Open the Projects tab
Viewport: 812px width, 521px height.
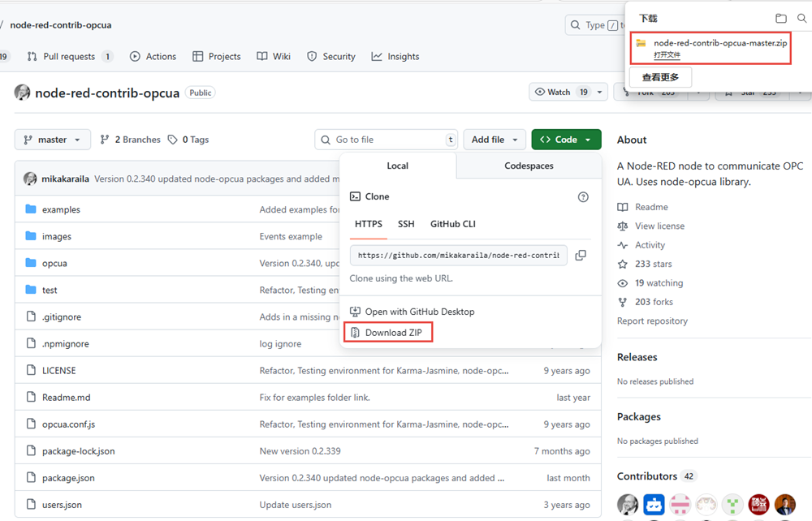217,56
